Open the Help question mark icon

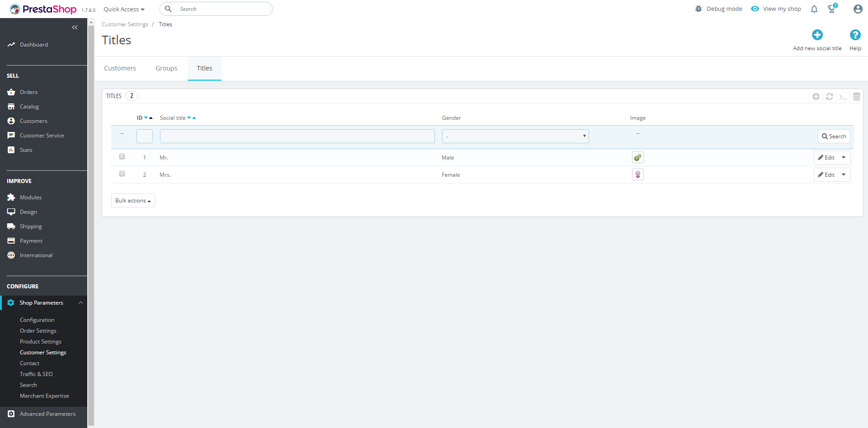[855, 35]
